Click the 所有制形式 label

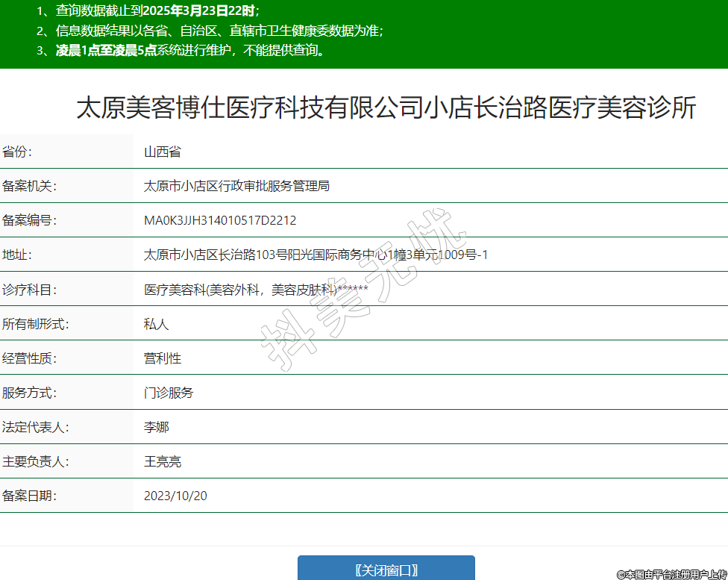[35, 324]
